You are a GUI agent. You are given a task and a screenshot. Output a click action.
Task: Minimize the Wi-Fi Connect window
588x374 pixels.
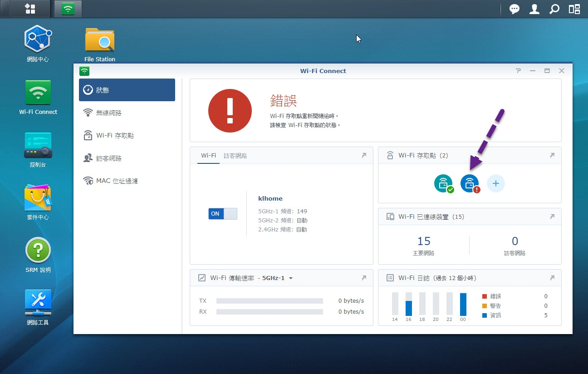point(533,71)
